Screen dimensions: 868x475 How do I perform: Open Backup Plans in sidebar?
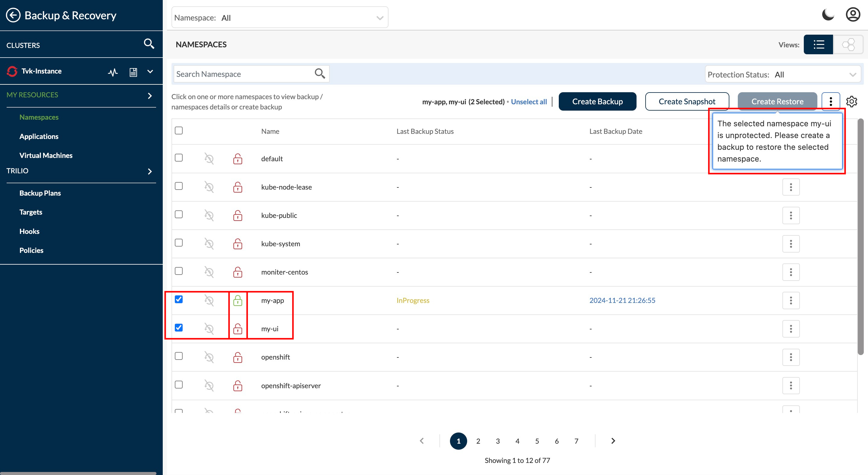pyautogui.click(x=40, y=193)
